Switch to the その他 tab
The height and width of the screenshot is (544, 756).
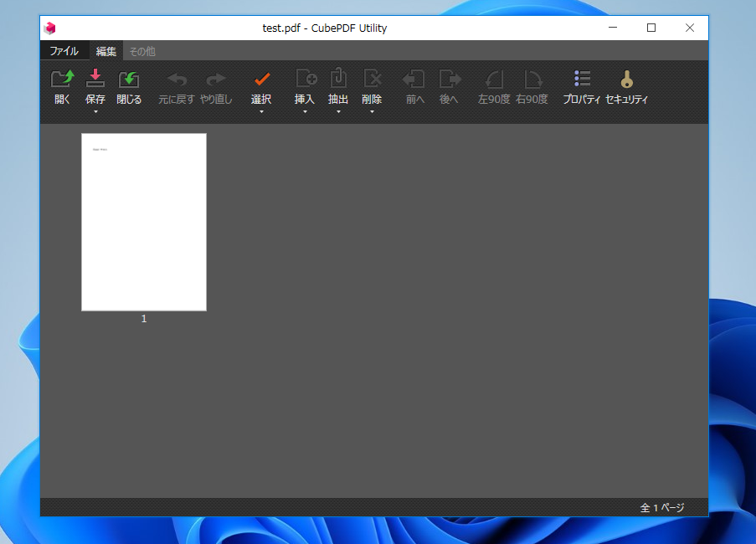pyautogui.click(x=141, y=51)
